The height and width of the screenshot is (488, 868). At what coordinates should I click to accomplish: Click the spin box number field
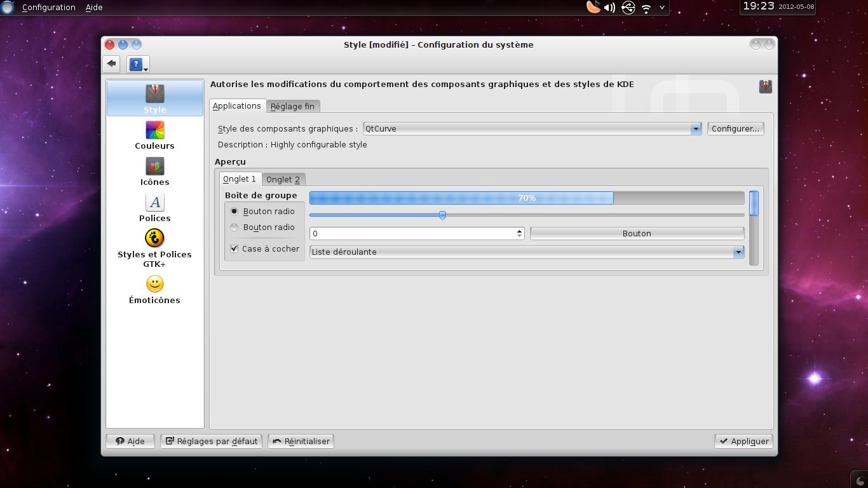pos(413,234)
